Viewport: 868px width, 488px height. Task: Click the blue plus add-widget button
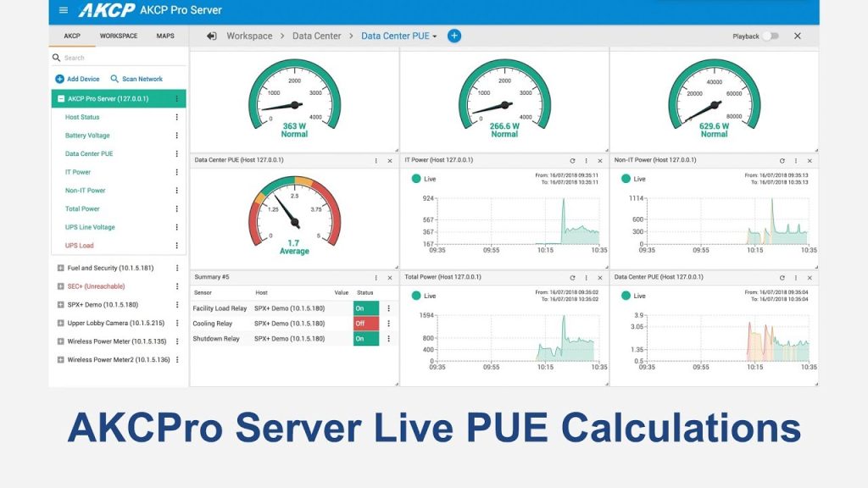coord(454,36)
